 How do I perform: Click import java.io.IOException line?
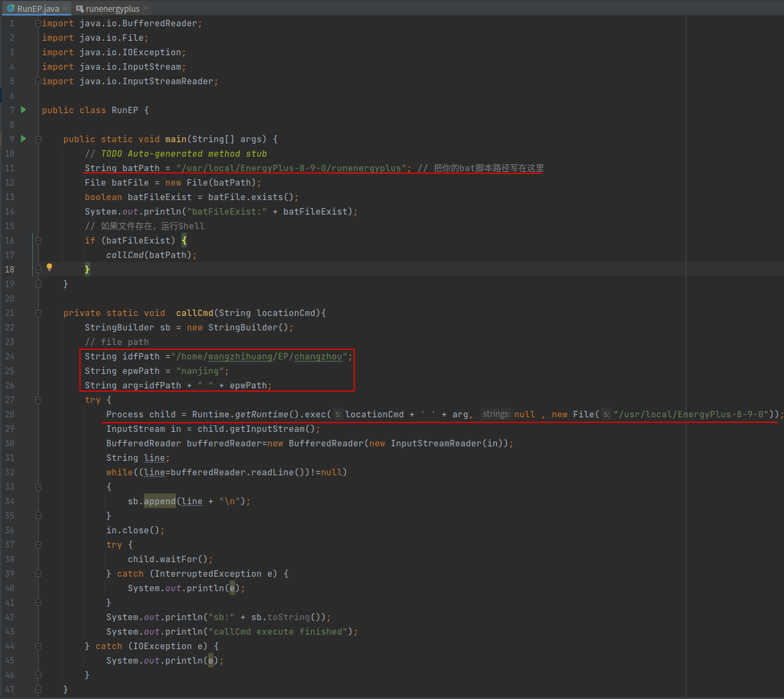click(x=114, y=52)
